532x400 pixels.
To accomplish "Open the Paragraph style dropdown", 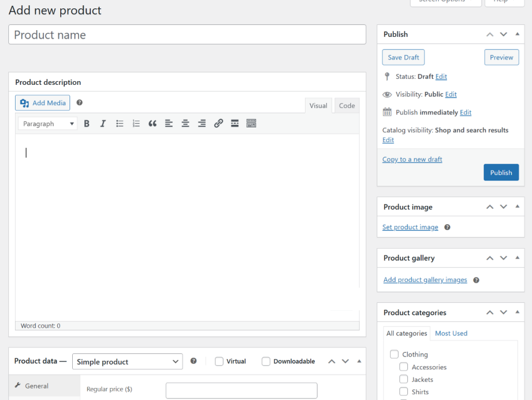I will click(47, 123).
